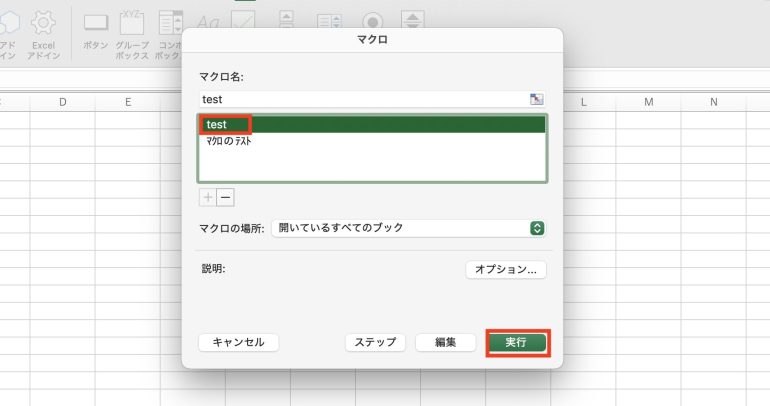
Task: Click the checkbox form control icon in ribbon
Action: [x=244, y=20]
